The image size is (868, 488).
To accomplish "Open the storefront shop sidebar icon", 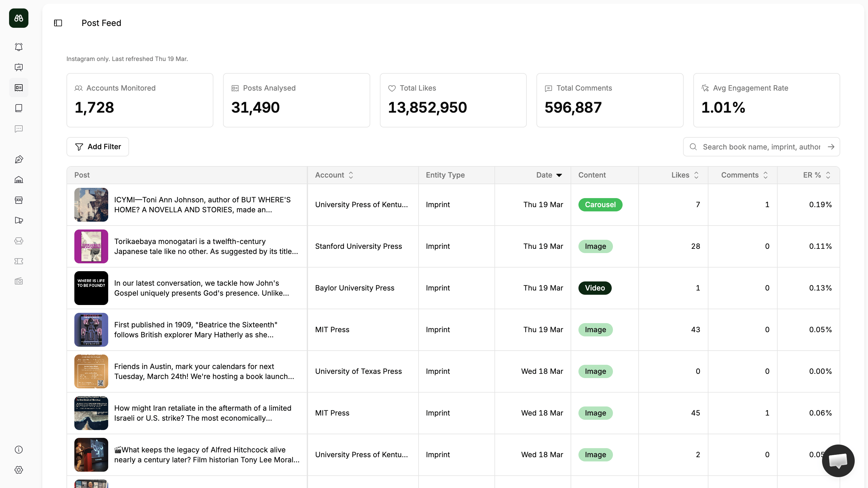I will tap(19, 200).
